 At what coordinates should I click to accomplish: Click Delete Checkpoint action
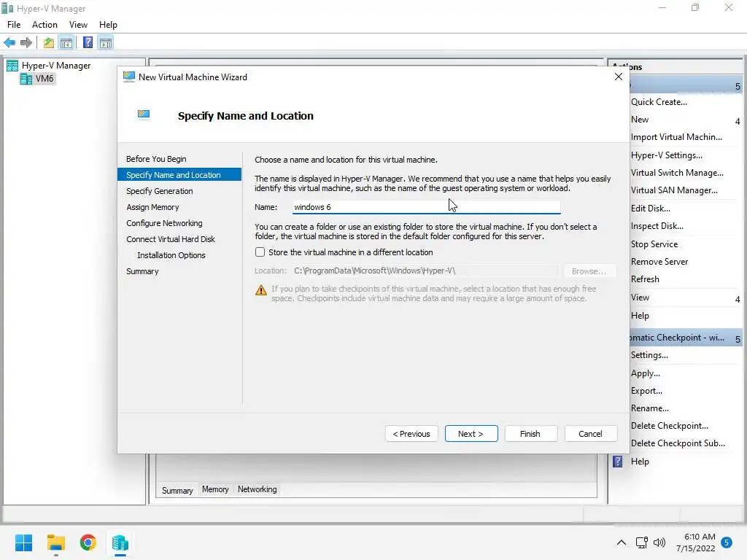tap(670, 426)
